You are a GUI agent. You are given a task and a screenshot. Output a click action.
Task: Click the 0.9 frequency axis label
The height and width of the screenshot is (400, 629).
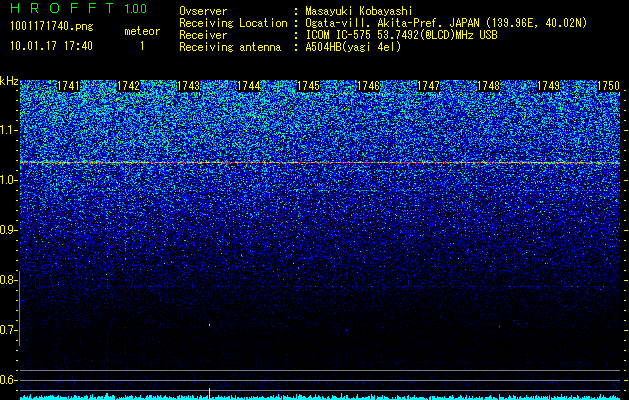pyautogui.click(x=8, y=230)
